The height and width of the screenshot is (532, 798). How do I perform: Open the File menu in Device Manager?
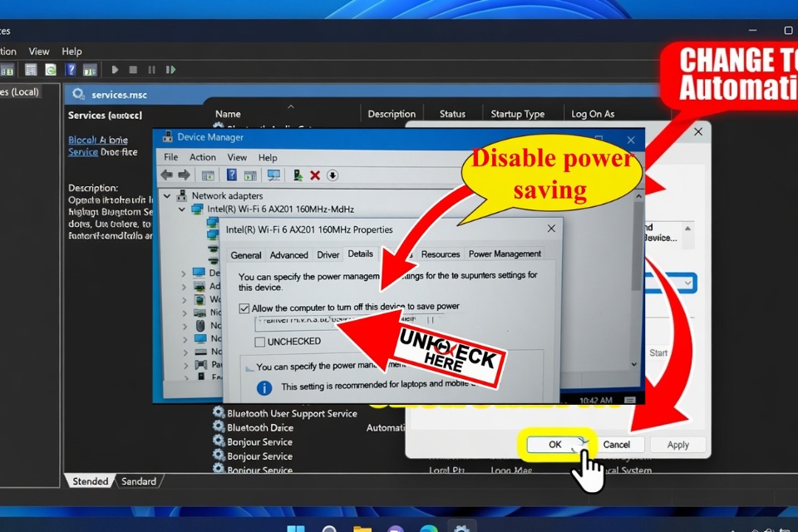[171, 157]
